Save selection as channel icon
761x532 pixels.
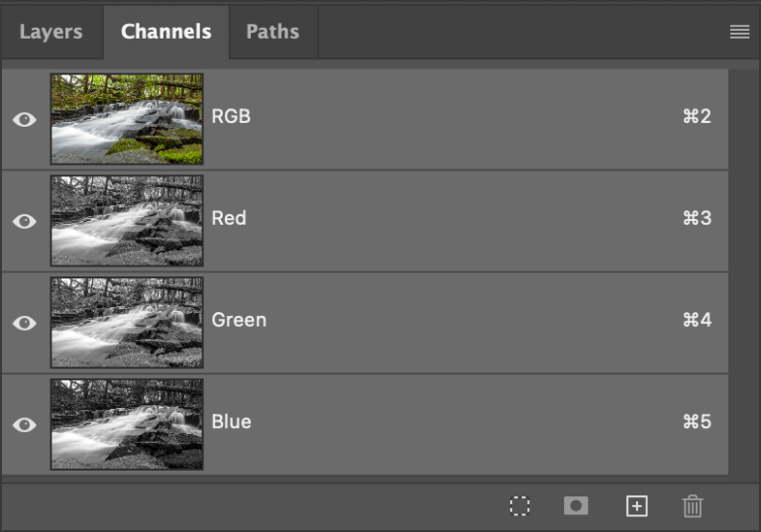point(576,506)
